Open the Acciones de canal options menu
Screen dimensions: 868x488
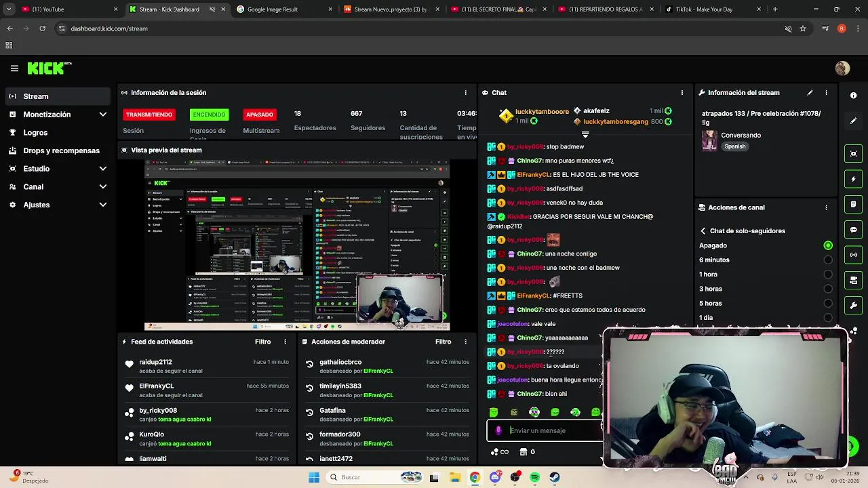point(826,207)
